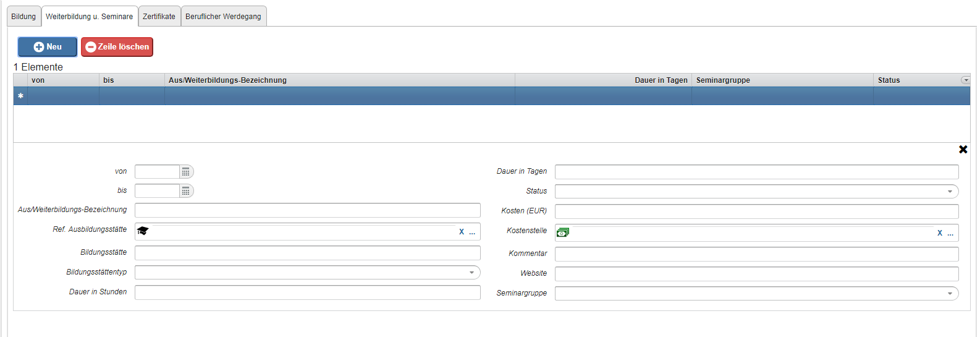Open Kostenstelle lookup via the ellipsis button

point(950,233)
